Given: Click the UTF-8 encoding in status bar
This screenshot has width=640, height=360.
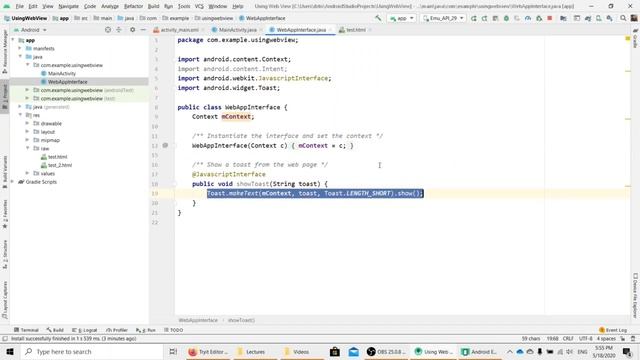Looking at the screenshot, I should 585,339.
